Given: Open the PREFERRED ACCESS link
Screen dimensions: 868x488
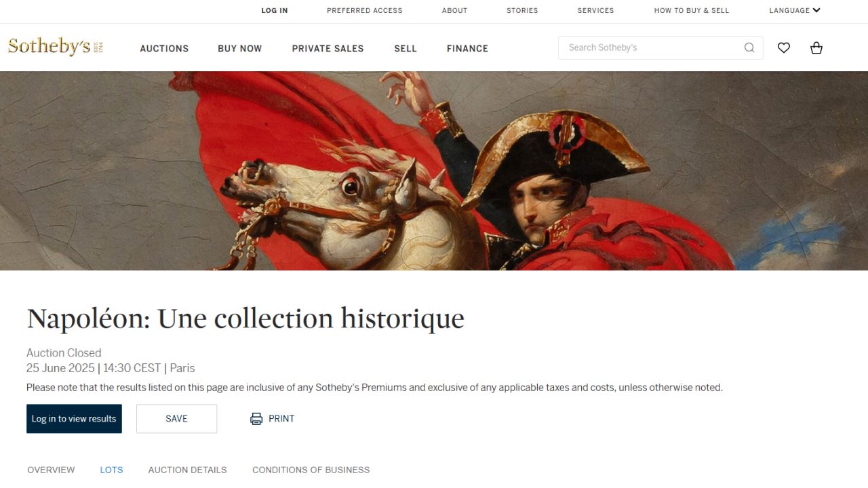Looking at the screenshot, I should click(x=365, y=10).
